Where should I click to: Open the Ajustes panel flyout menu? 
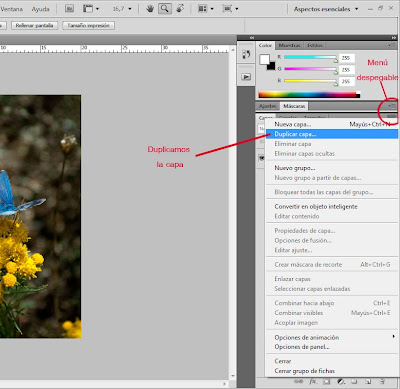click(392, 106)
